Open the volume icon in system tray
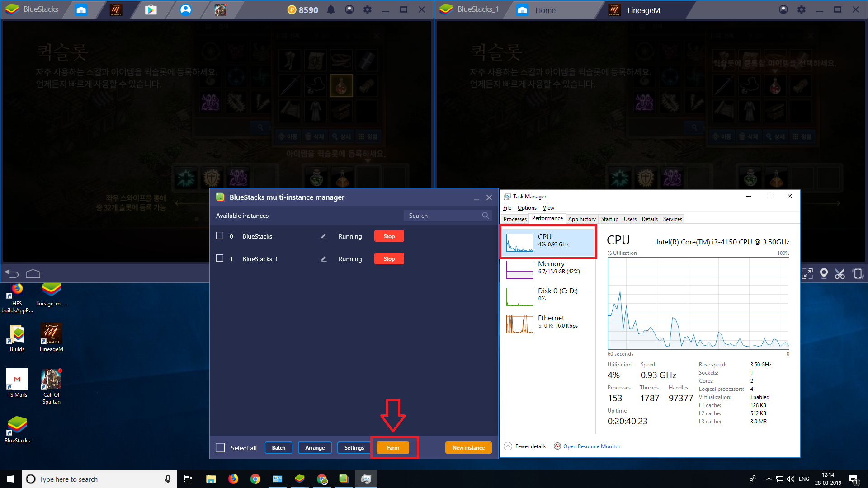 [x=791, y=479]
